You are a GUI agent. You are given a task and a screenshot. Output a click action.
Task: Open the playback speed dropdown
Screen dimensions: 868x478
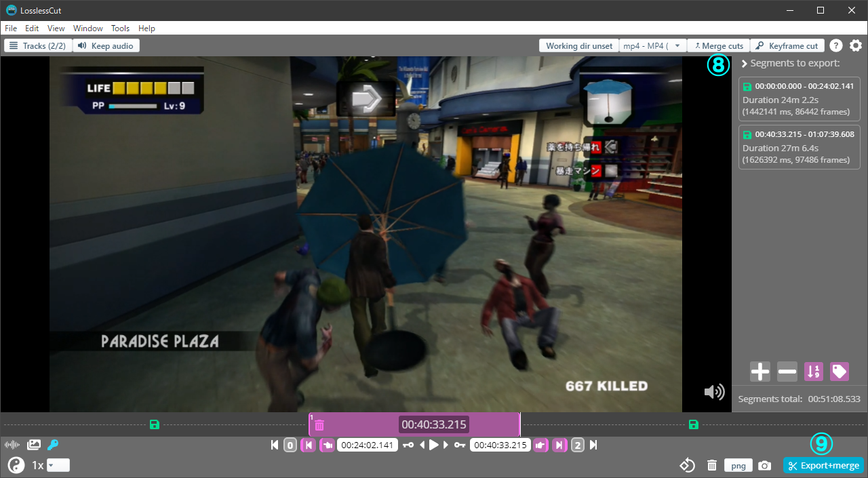click(58, 465)
